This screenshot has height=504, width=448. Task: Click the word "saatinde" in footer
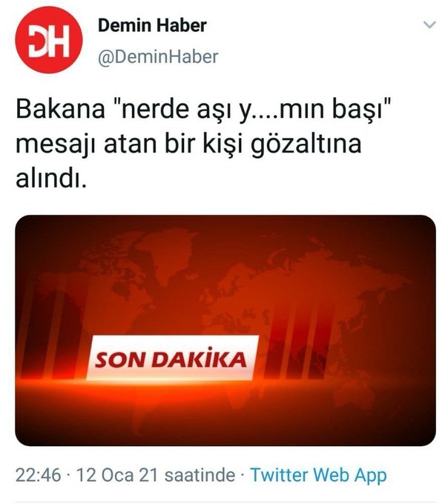(x=200, y=475)
